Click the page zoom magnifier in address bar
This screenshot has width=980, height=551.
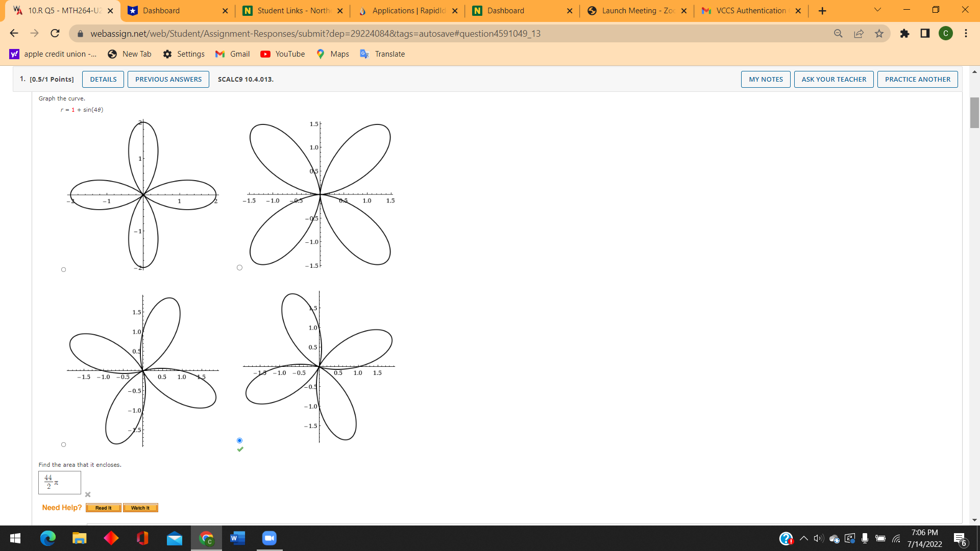838,33
